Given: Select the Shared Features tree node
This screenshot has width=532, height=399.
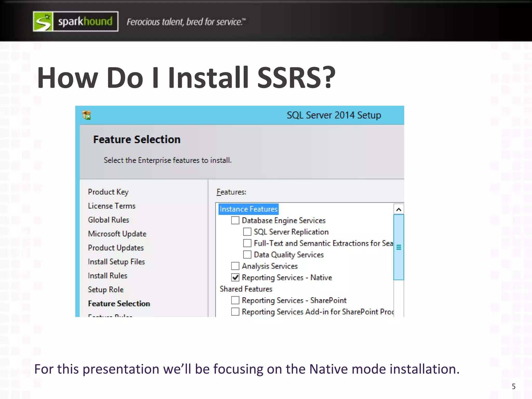Looking at the screenshot, I should pyautogui.click(x=246, y=289).
